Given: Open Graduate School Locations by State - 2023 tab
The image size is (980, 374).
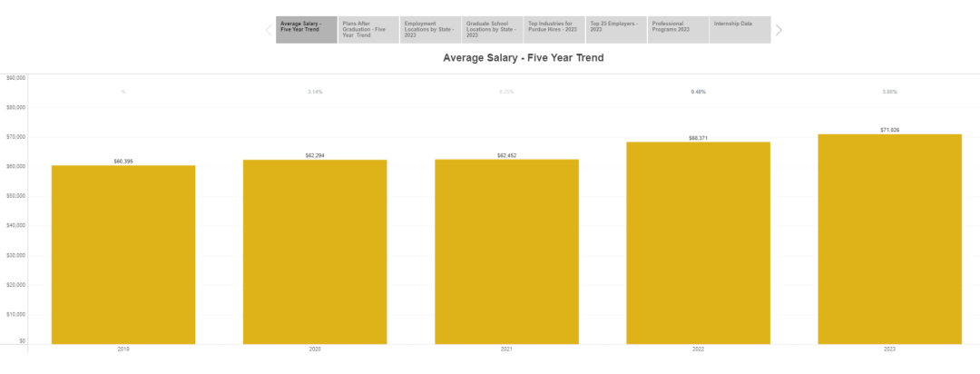Looking at the screenshot, I should pyautogui.click(x=493, y=29).
